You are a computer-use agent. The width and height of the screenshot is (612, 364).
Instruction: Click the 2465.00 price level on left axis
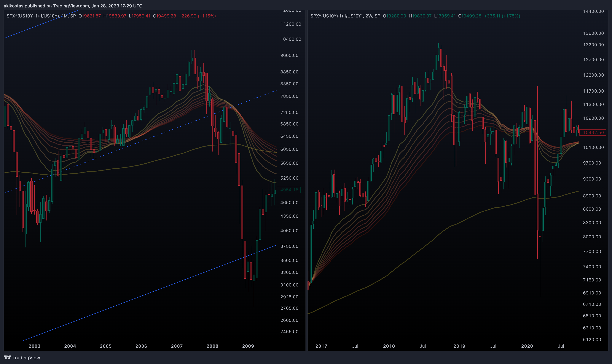tap(289, 332)
